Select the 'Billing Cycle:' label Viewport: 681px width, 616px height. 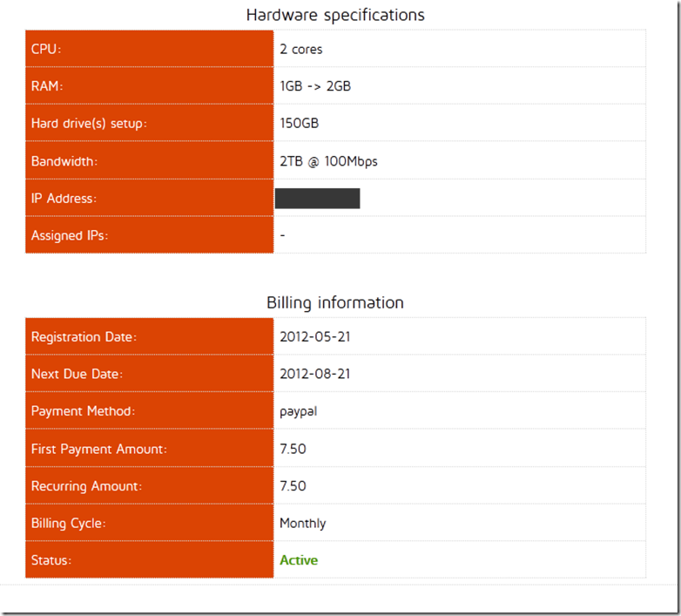[68, 524]
